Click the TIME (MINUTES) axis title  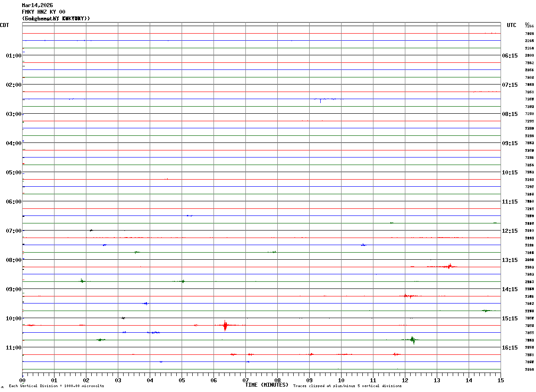267,385
